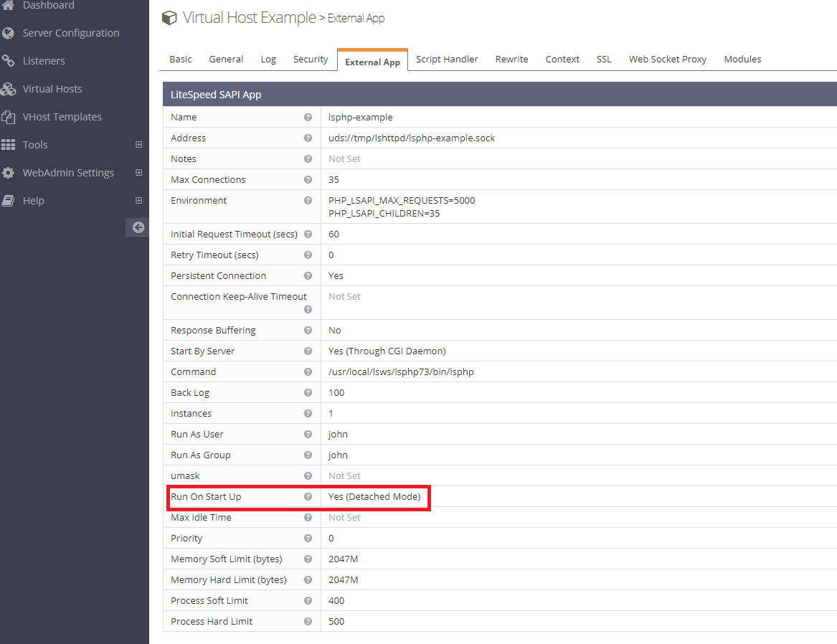Go to Listeners page
This screenshot has height=644, width=837.
pyautogui.click(x=44, y=61)
